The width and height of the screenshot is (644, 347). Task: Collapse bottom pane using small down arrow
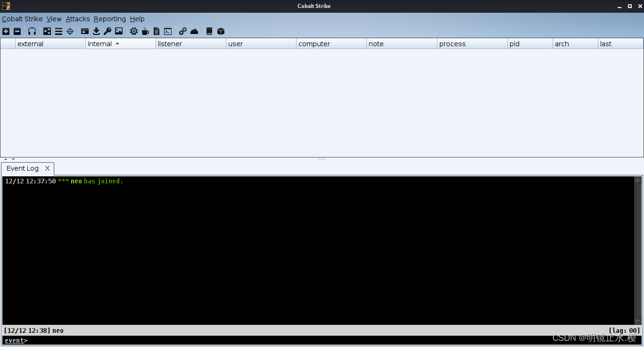pyautogui.click(x=13, y=159)
